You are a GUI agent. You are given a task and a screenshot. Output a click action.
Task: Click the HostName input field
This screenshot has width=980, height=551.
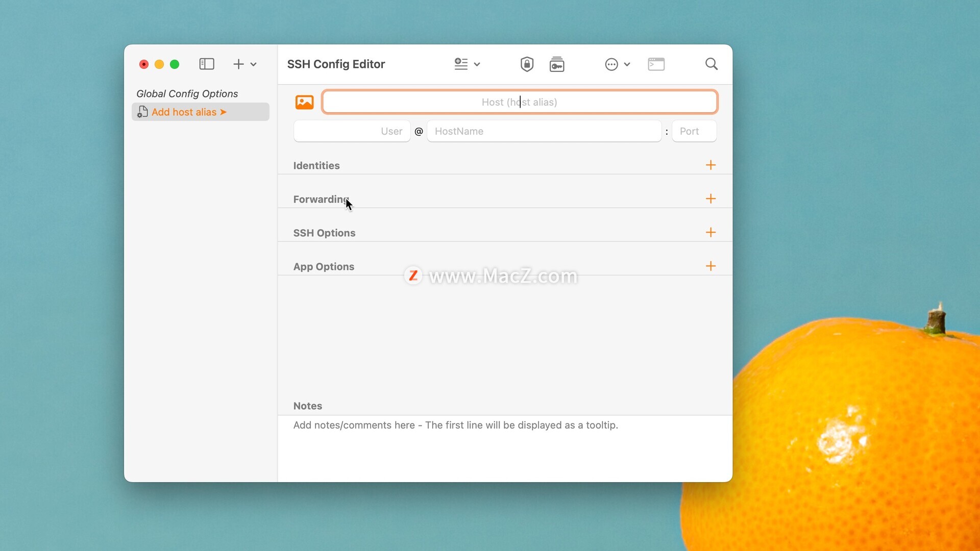(544, 131)
